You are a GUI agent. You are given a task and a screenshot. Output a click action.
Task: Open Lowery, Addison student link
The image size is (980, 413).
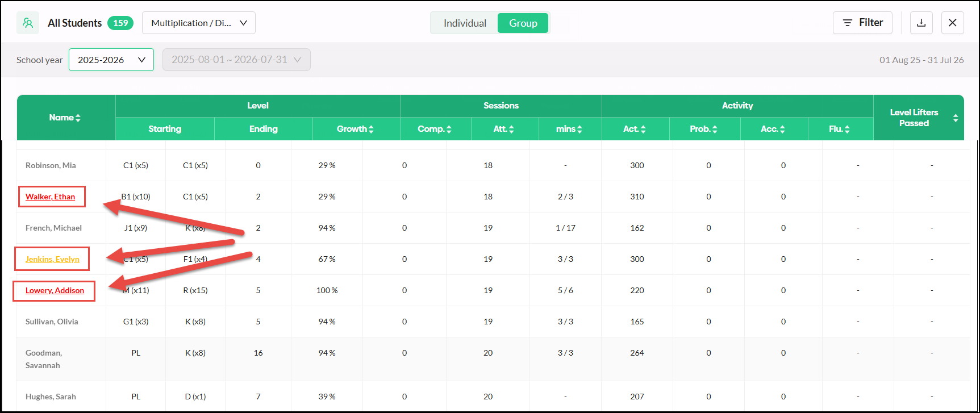click(x=55, y=290)
